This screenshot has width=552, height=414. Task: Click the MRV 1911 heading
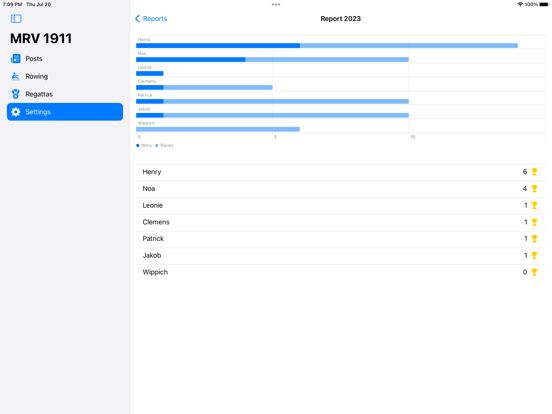coord(41,38)
